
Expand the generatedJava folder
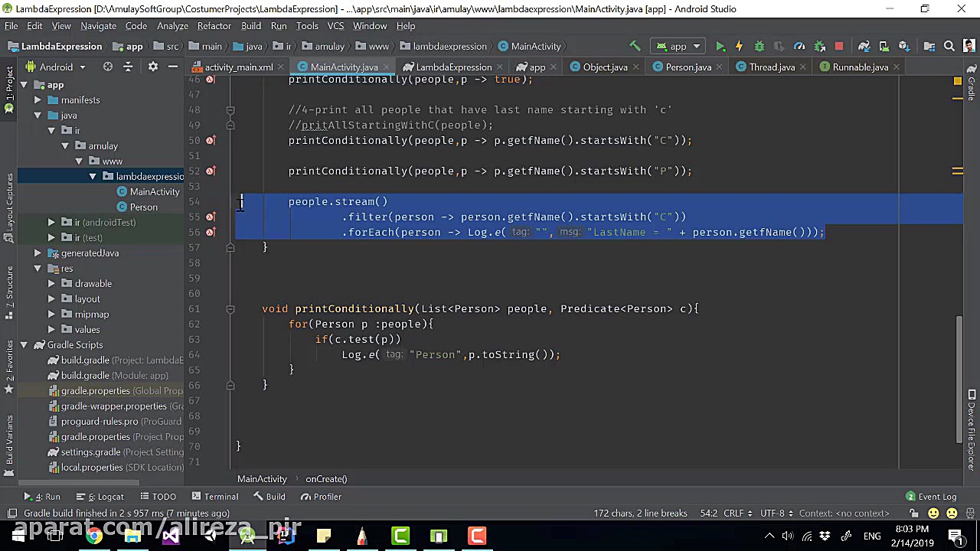pyautogui.click(x=38, y=253)
